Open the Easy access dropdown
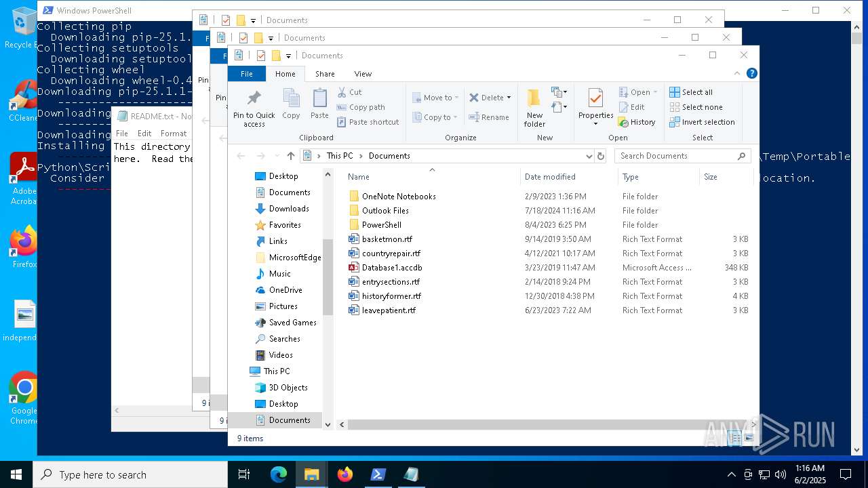868x488 pixels. 559,107
